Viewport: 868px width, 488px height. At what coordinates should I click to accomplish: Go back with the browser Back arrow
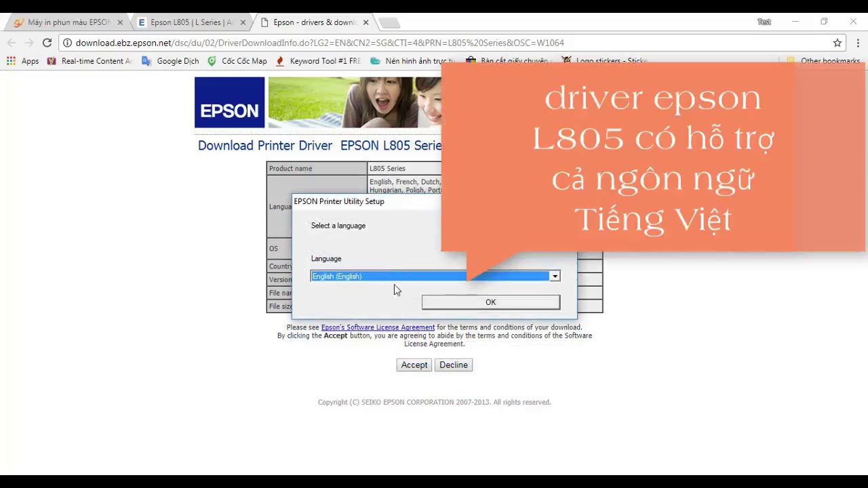pos(12,43)
